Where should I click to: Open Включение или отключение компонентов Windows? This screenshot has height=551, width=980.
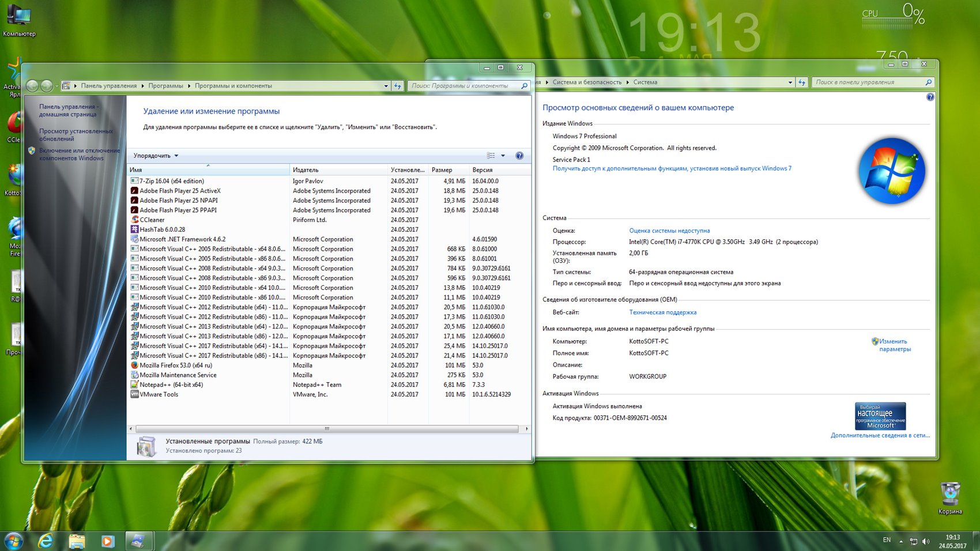coord(80,154)
